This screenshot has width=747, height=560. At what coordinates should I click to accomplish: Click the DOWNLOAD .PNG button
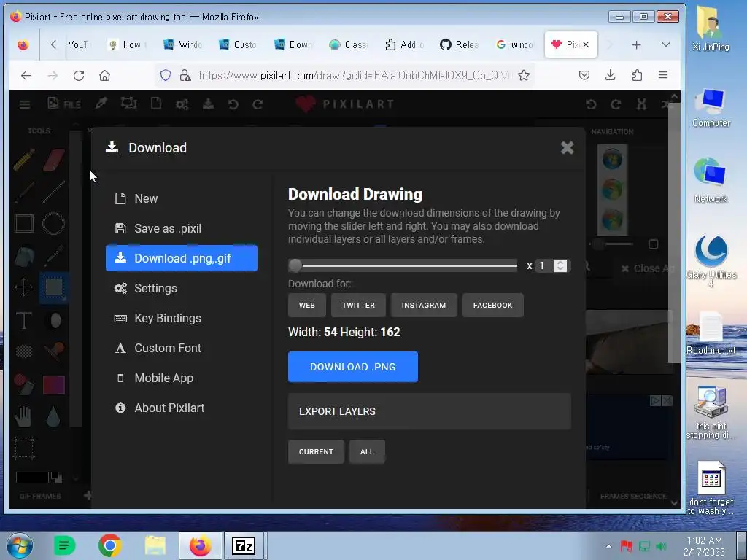coord(353,367)
